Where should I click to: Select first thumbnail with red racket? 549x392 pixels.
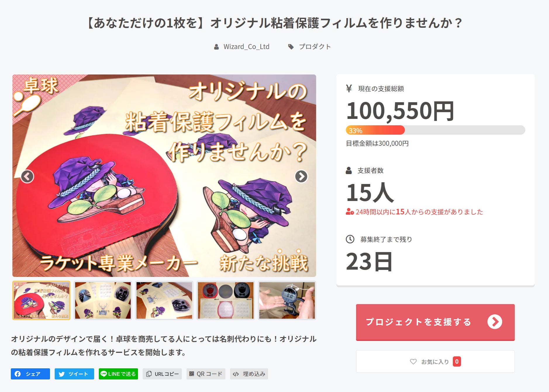click(41, 301)
